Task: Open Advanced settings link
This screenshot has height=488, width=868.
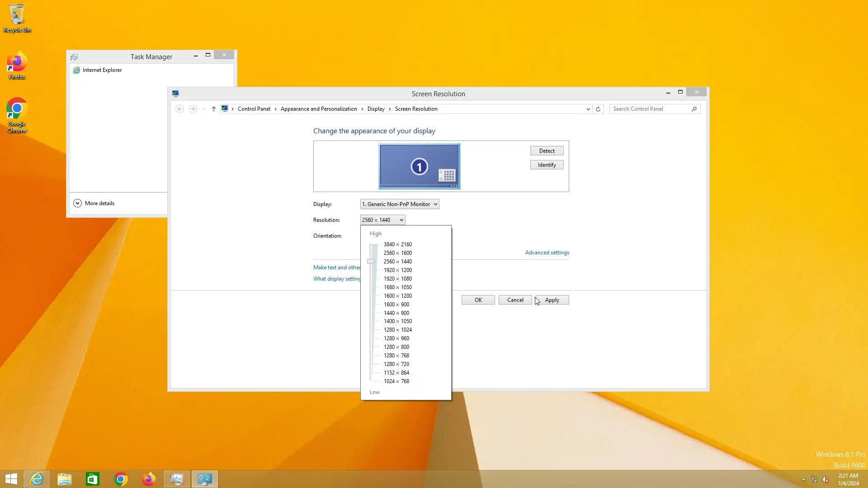Action: 547,253
